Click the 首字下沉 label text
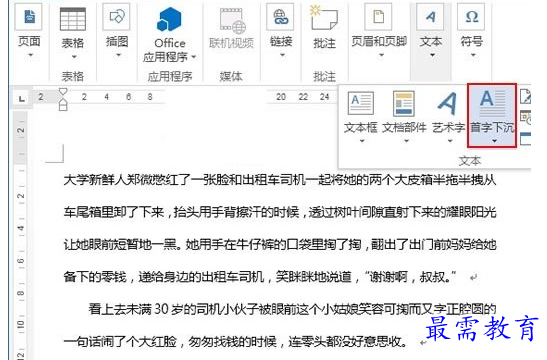Viewport: 547px width, 360px height. coord(492,128)
